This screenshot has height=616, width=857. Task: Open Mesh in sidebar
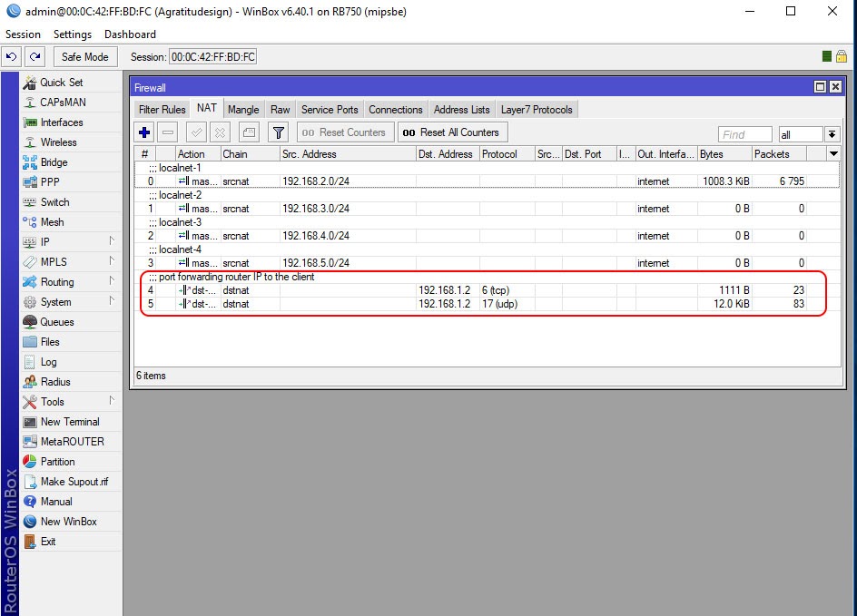tap(71, 222)
